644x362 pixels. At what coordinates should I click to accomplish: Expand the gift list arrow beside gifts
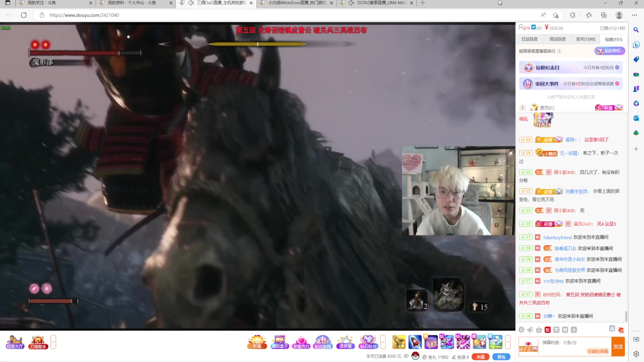[x=508, y=342]
